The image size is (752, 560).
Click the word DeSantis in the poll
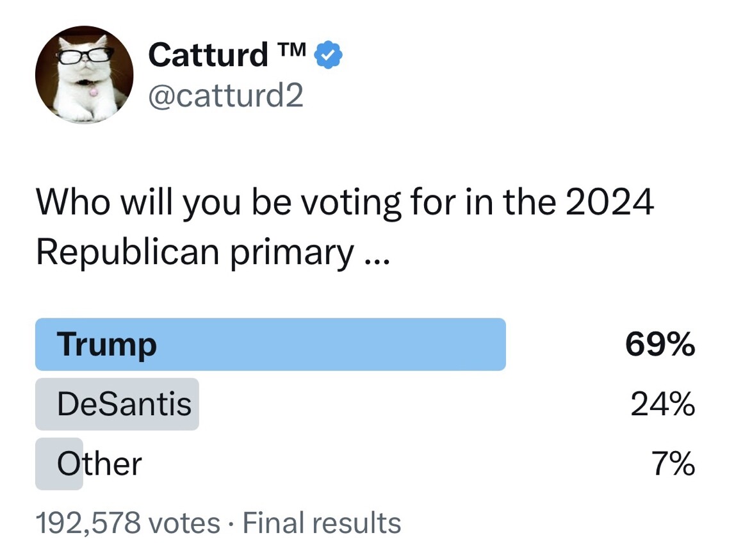click(x=124, y=404)
